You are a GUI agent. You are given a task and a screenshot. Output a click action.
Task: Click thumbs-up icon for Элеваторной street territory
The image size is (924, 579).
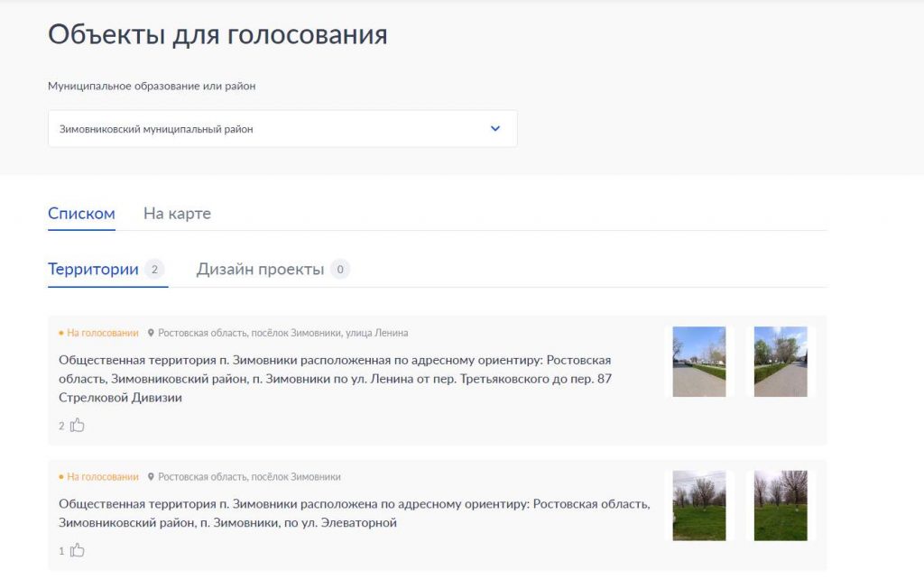pyautogui.click(x=77, y=550)
